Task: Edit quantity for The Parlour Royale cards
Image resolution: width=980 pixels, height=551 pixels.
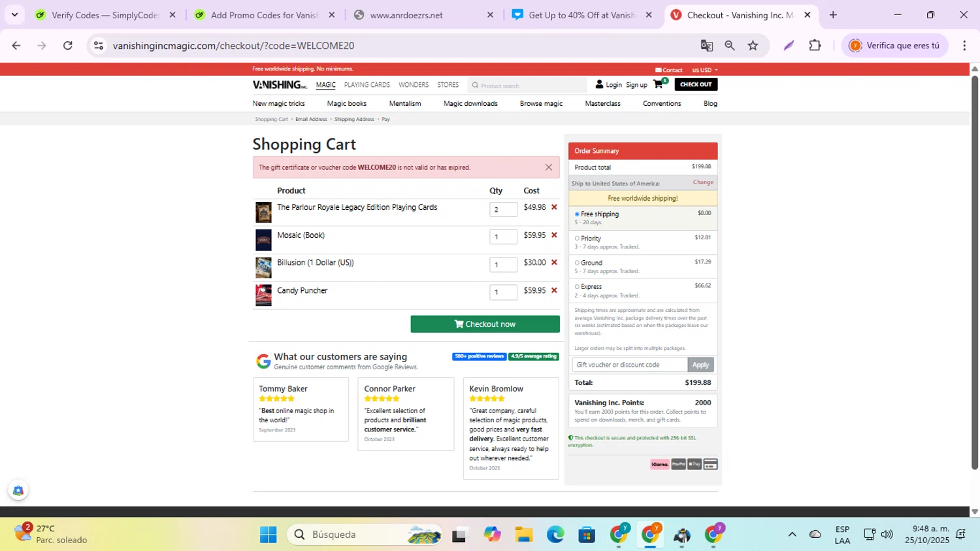Action: point(503,209)
